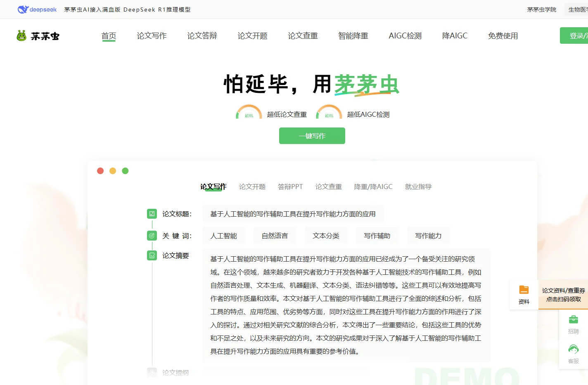Screen dimensions: 588x385
Task: Open the 生物医学 top-bar link
Action: [x=577, y=9]
